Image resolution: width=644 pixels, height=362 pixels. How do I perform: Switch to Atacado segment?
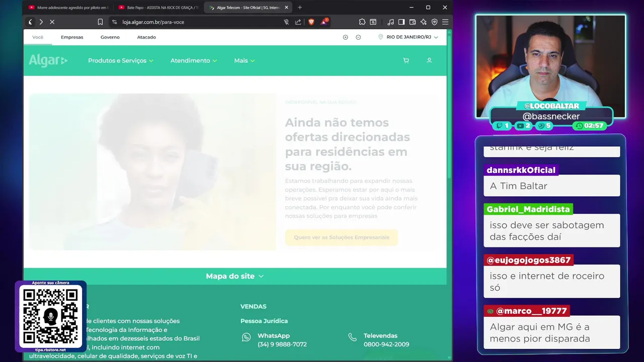click(146, 37)
